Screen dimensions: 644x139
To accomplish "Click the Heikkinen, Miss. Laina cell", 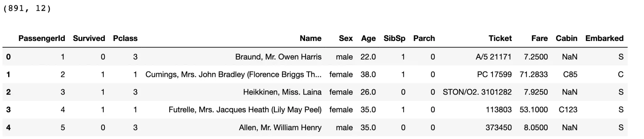I will [282, 92].
